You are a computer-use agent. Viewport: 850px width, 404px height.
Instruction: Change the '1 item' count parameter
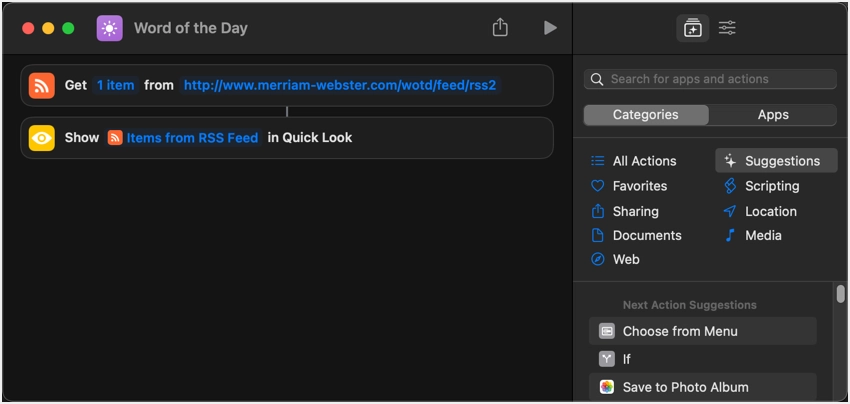pos(115,85)
